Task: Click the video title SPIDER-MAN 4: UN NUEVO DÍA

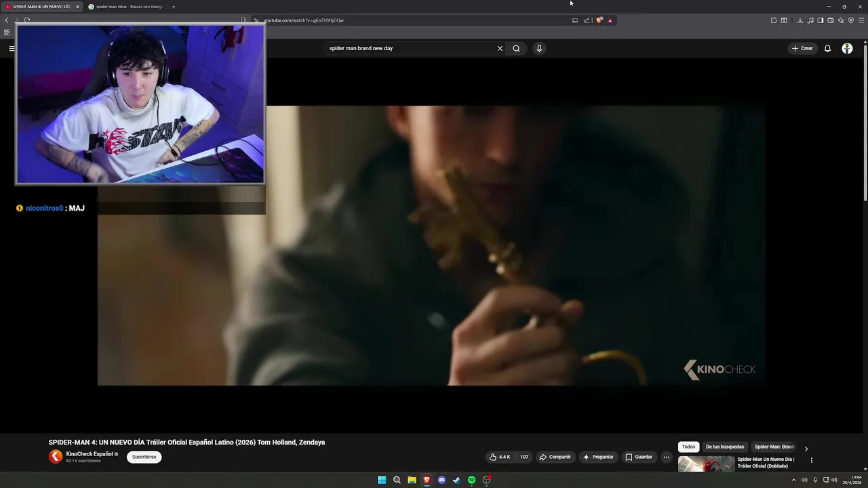Action: [186, 442]
